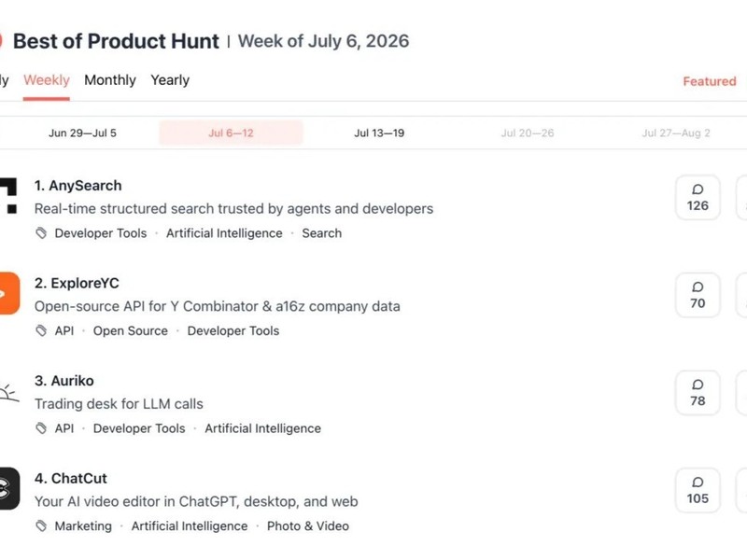This screenshot has height=560, width=747.
Task: Click the Photo & Video tag
Action: (308, 526)
